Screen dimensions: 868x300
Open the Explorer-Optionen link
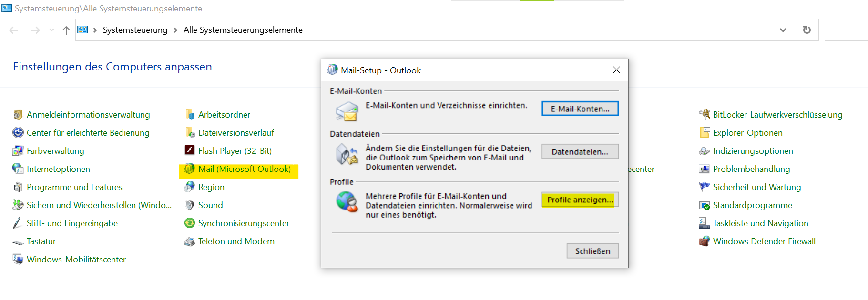(x=748, y=133)
